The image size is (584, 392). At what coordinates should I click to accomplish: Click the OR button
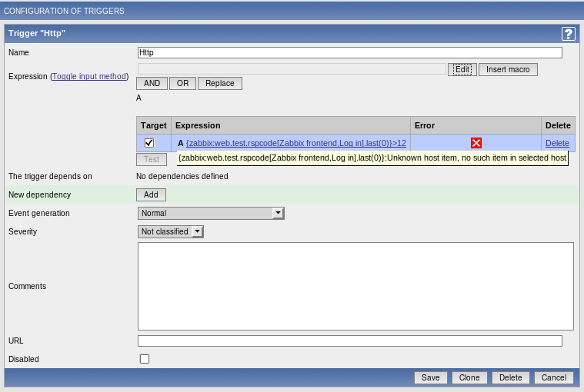[x=182, y=83]
